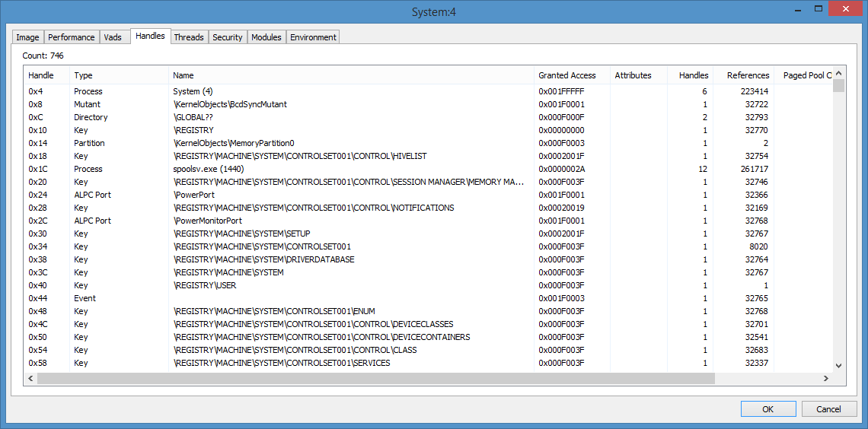This screenshot has width=868, height=429.
Task: Click the horizontal scrollbar right arrow
Action: (825, 379)
